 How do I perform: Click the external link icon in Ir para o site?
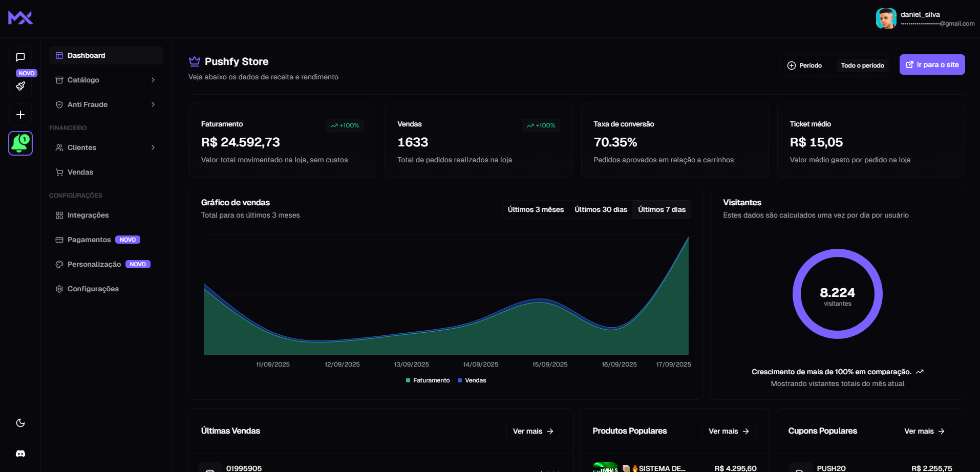coord(910,65)
